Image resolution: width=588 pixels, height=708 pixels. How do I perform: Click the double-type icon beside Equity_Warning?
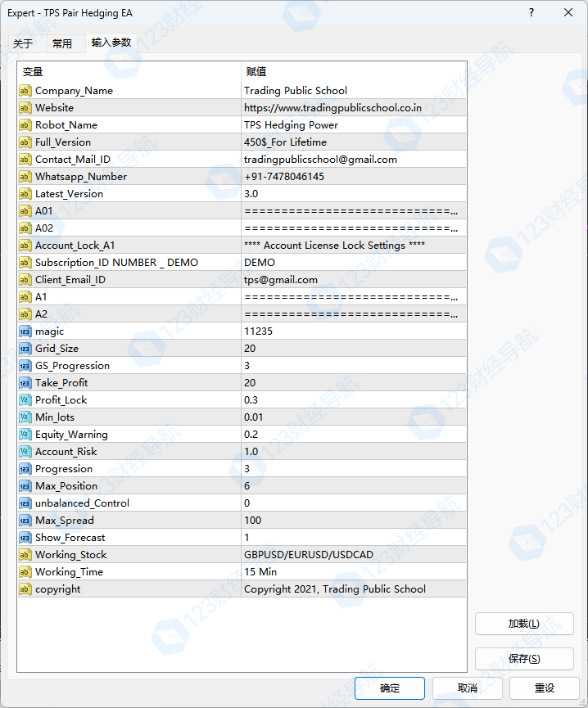25,435
